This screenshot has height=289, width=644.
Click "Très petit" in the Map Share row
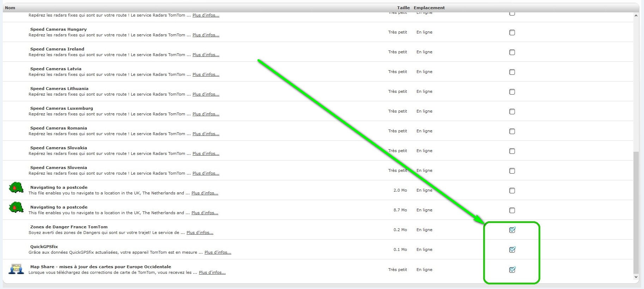coord(397,270)
